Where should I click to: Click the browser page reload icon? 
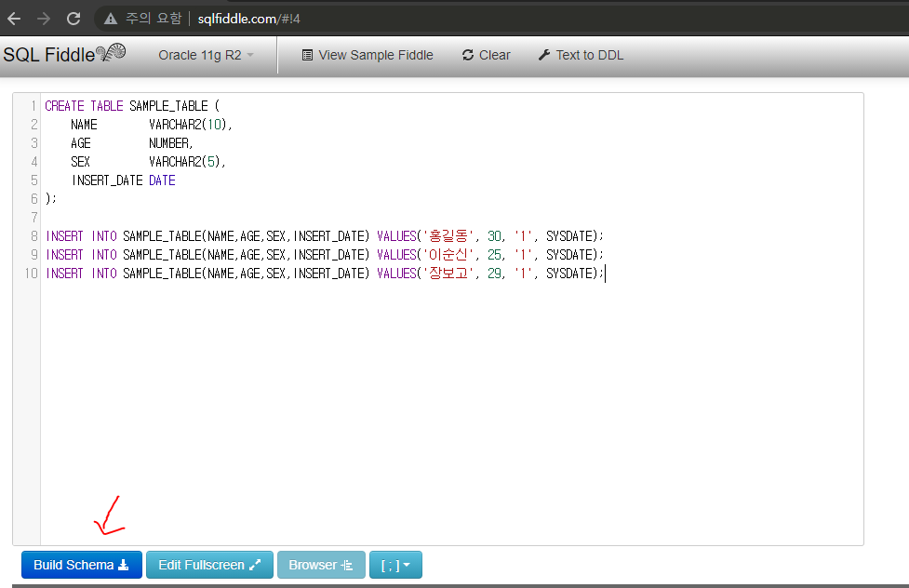point(73,19)
